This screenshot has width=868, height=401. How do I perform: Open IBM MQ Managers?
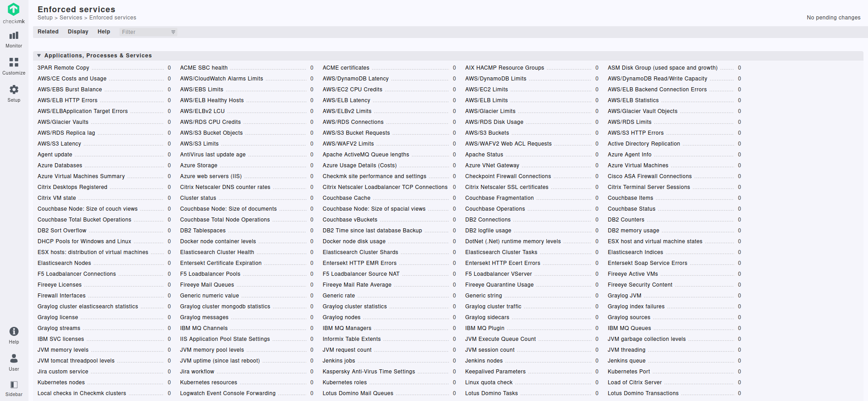click(347, 328)
